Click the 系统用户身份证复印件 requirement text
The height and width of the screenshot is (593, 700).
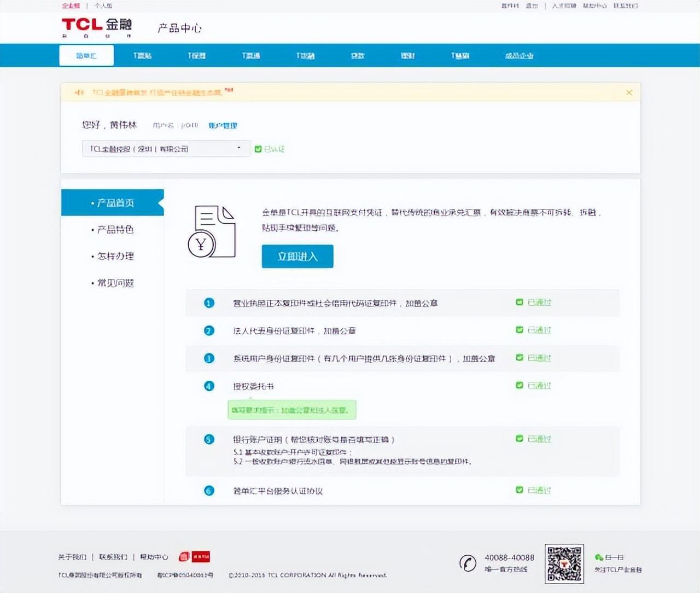(364, 359)
